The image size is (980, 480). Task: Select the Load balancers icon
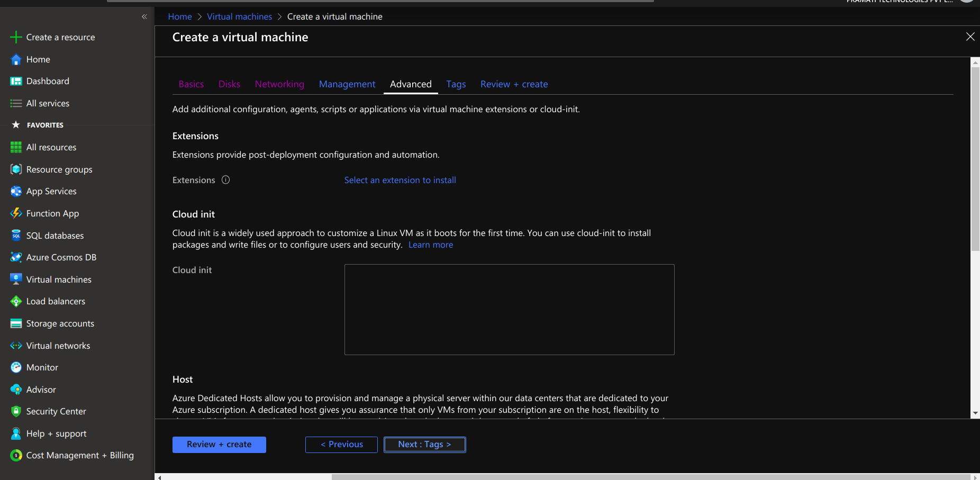tap(16, 302)
